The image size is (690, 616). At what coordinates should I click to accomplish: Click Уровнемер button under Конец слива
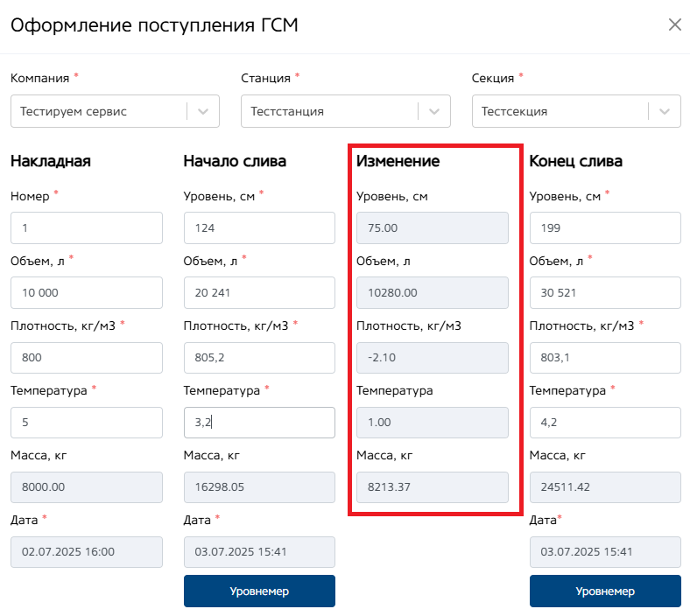[605, 591]
